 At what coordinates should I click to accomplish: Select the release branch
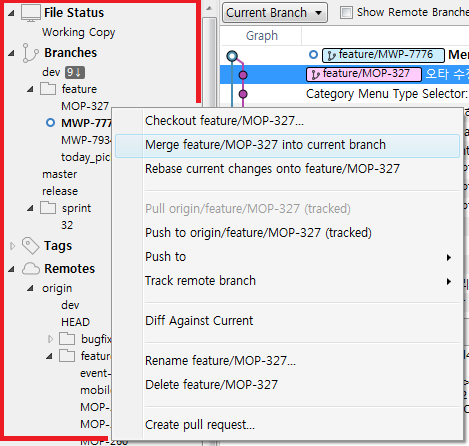pyautogui.click(x=60, y=191)
